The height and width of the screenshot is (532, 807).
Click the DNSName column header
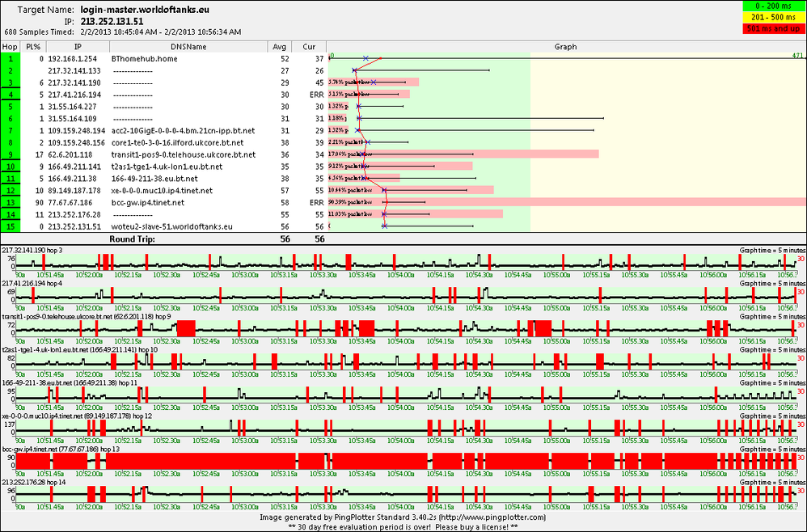(x=188, y=47)
